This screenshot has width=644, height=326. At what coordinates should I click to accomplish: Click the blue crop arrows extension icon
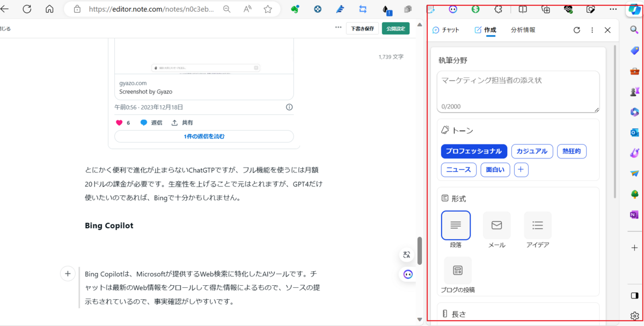click(x=363, y=9)
